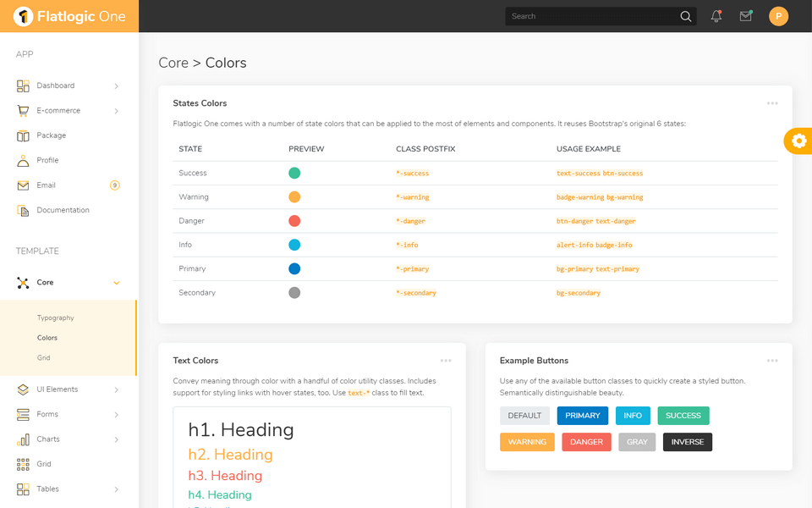This screenshot has width=812, height=508.
Task: Open the messages envelope icon
Action: tap(745, 15)
